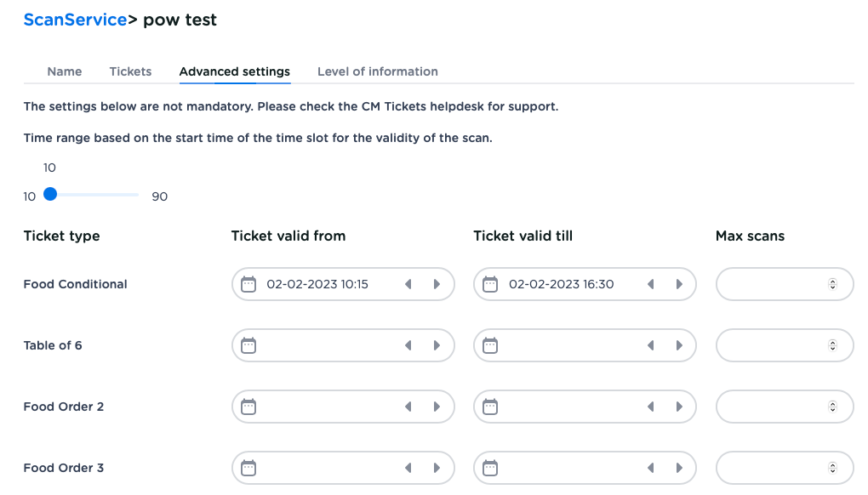Click the right arrow on Table of 6 valid till

pos(678,345)
